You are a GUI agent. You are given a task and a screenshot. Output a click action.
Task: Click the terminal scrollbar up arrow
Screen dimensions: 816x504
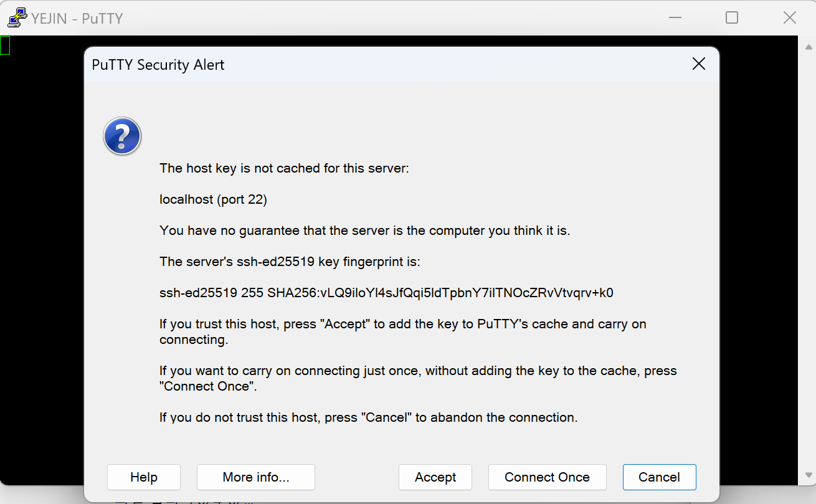tap(809, 47)
